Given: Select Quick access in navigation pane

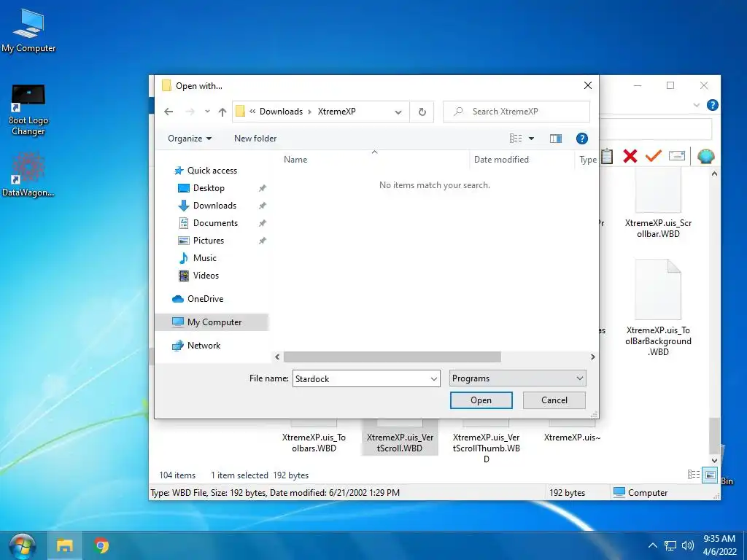Looking at the screenshot, I should point(212,171).
